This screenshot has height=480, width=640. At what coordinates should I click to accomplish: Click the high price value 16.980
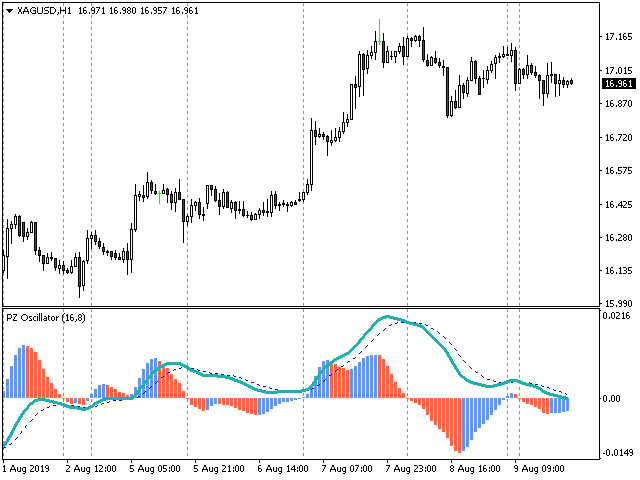click(123, 11)
